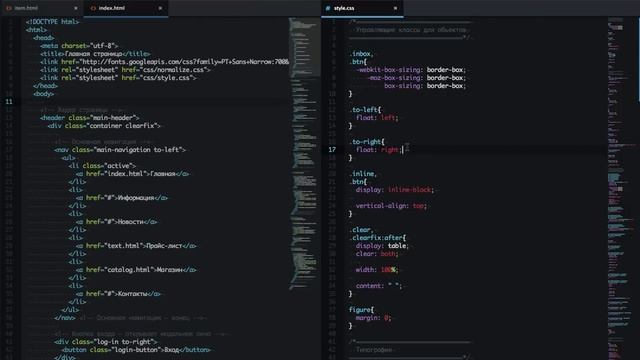Click the float: right; declaration

click(379, 150)
